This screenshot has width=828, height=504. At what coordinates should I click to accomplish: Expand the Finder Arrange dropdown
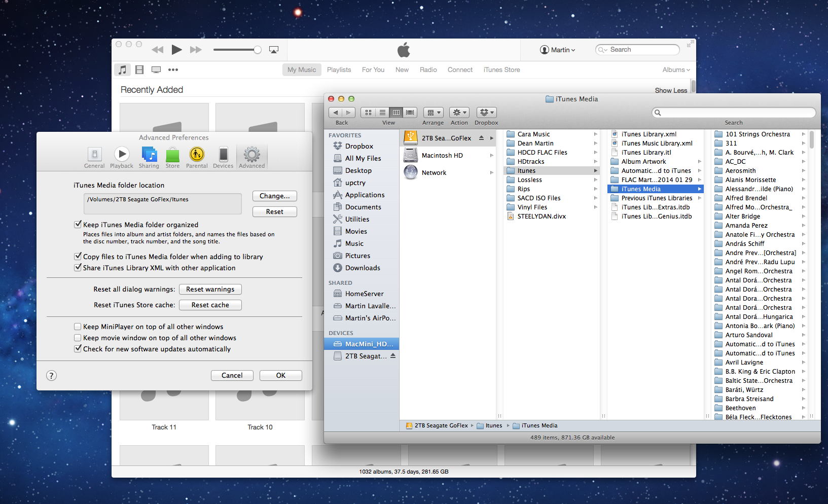[x=433, y=113]
